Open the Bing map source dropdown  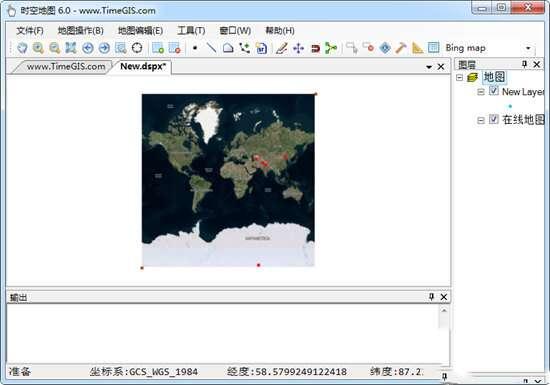(x=528, y=48)
